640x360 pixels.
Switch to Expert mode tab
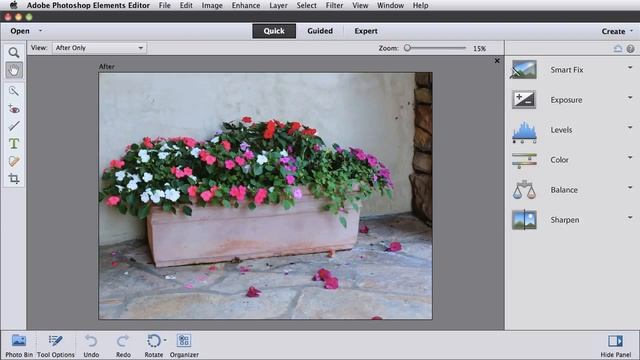(x=366, y=31)
